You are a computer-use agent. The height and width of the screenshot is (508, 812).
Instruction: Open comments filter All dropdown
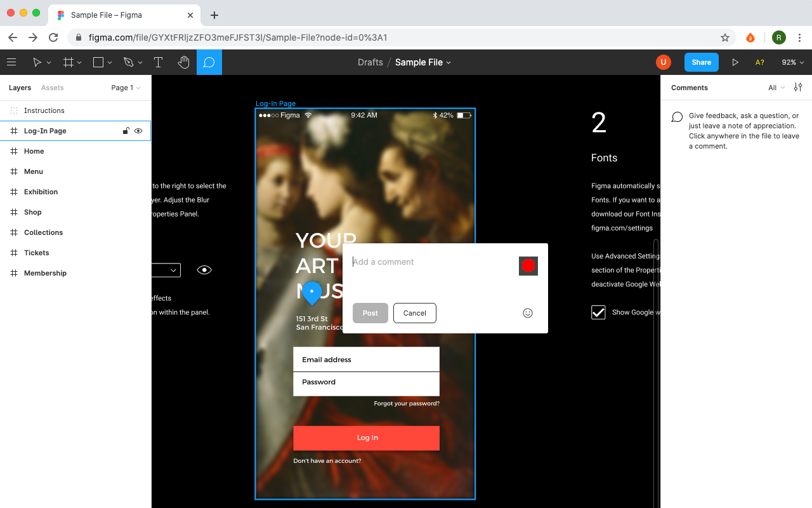[776, 88]
